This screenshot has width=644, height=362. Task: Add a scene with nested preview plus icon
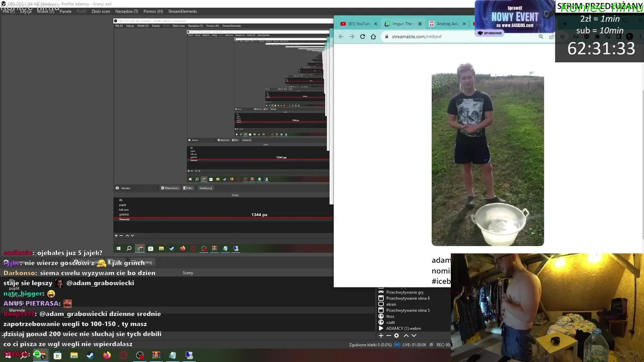point(116,235)
